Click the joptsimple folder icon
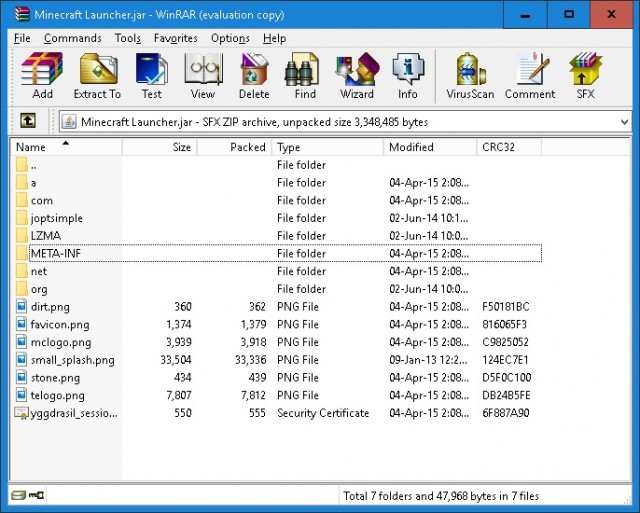The height and width of the screenshot is (513, 640). 22,218
